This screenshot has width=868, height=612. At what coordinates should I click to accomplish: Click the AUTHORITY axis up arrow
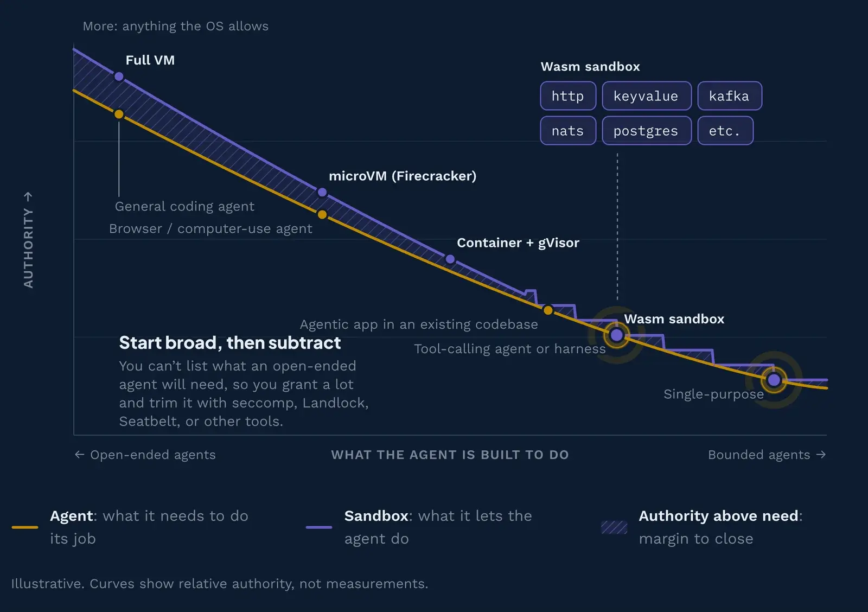pyautogui.click(x=28, y=196)
